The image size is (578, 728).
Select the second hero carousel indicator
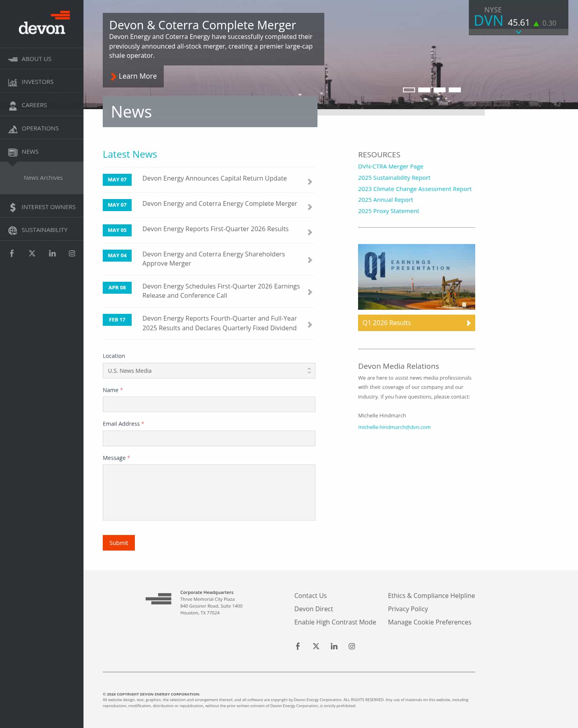tap(424, 90)
